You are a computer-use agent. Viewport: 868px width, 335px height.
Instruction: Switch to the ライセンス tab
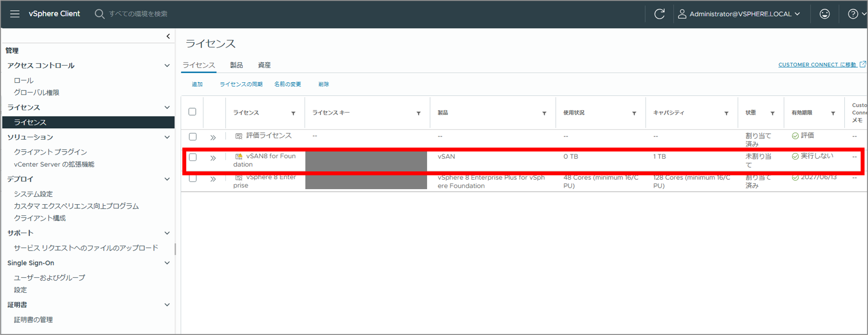pyautogui.click(x=199, y=65)
